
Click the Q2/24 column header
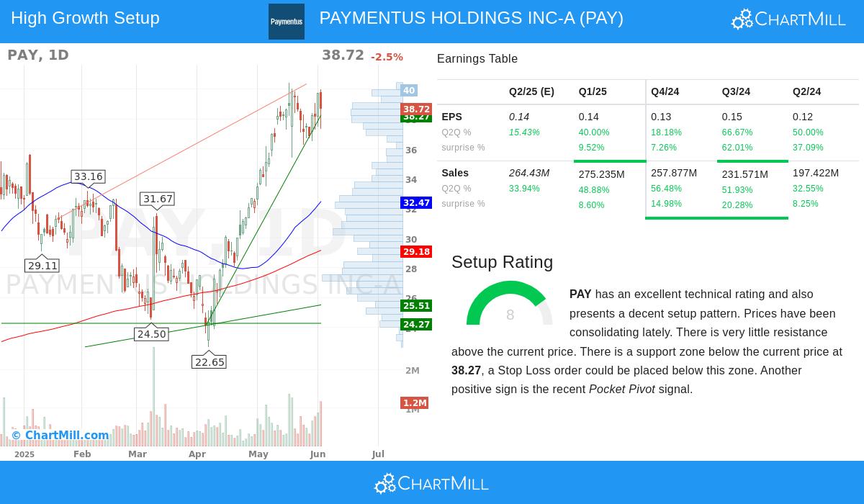click(x=806, y=91)
